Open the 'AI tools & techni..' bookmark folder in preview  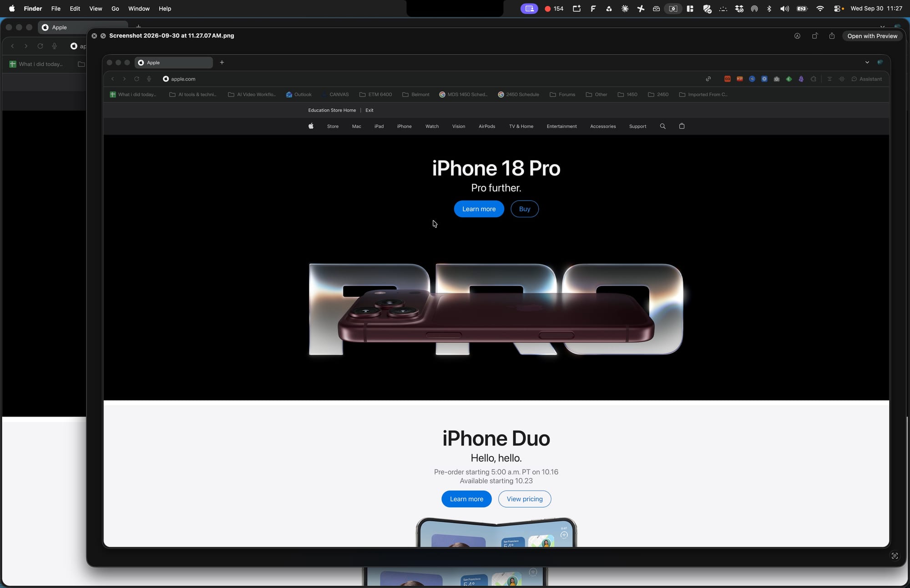point(193,95)
